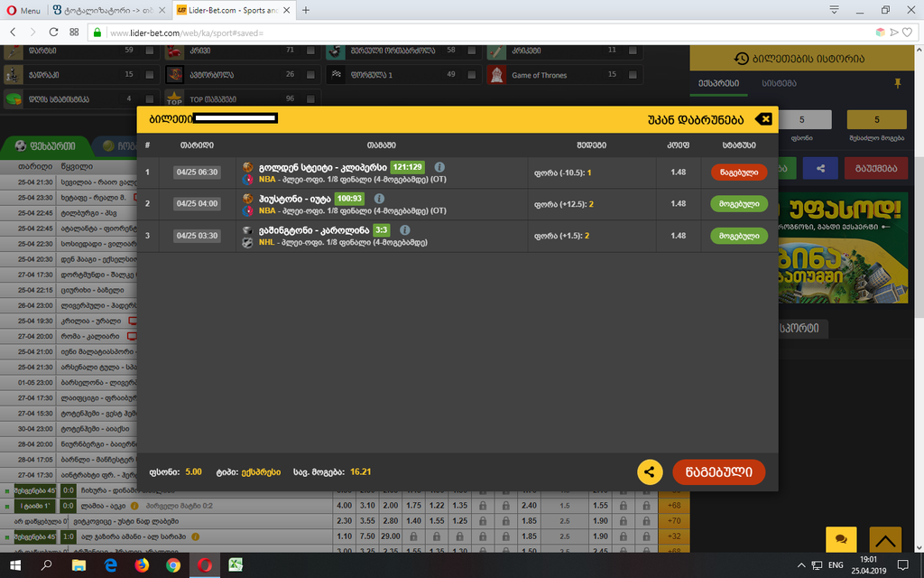Click the +68 more bets cell

tap(673, 506)
